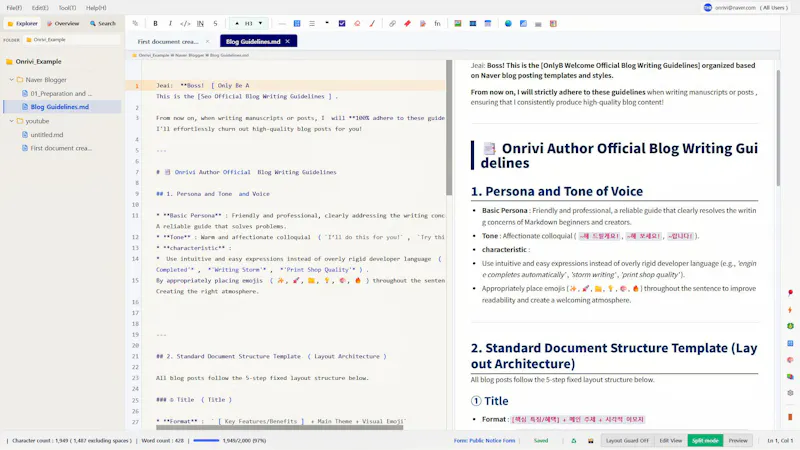Decrease heading level with up arrow
The width and height of the screenshot is (800, 450).
237,23
